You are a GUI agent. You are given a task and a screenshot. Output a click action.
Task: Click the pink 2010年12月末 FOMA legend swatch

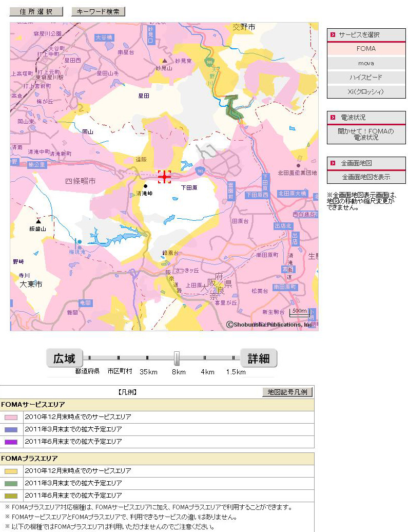coord(11,417)
